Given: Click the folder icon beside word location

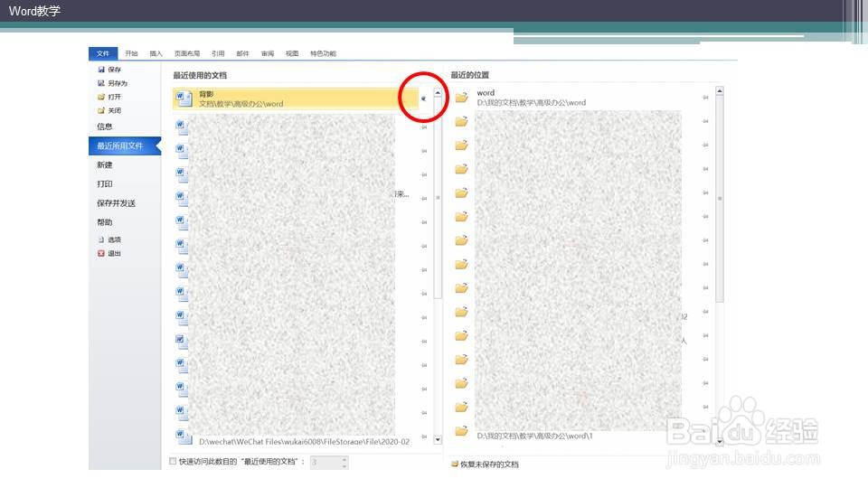Looking at the screenshot, I should [462, 98].
